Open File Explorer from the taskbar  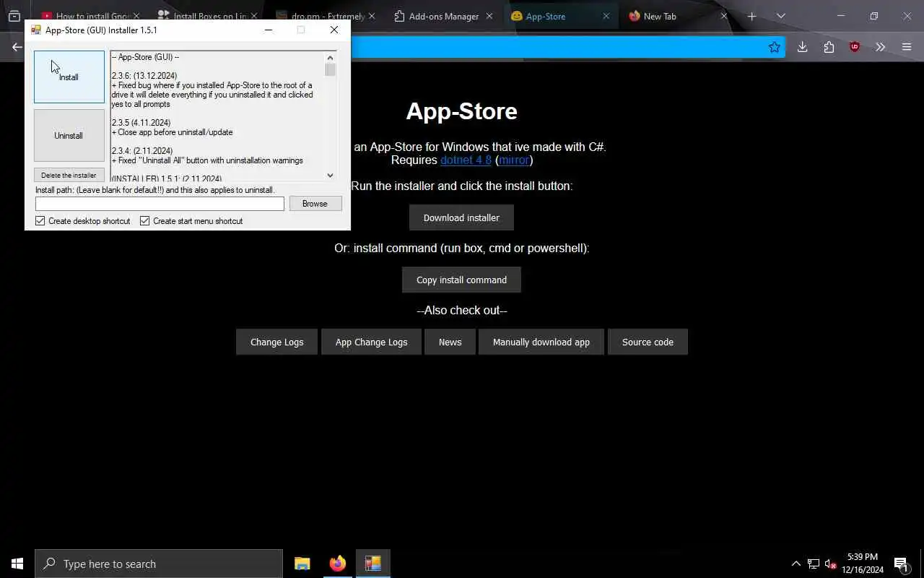coord(302,564)
